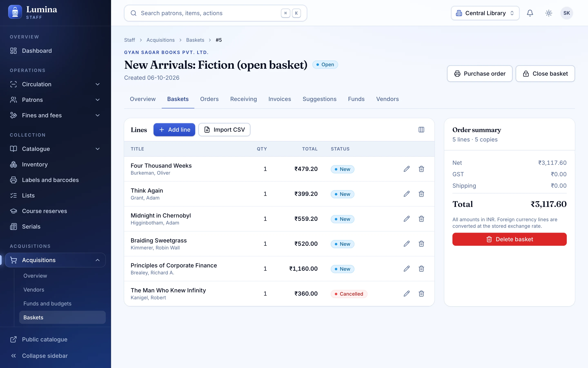
Task: Expand the Catalogue sidebar section
Action: (x=55, y=149)
